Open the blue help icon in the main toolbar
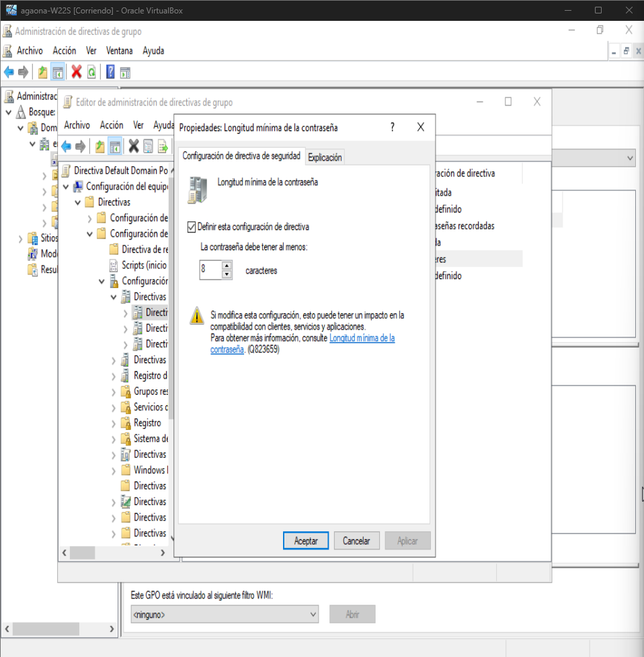Image resolution: width=644 pixels, height=657 pixels. point(110,72)
